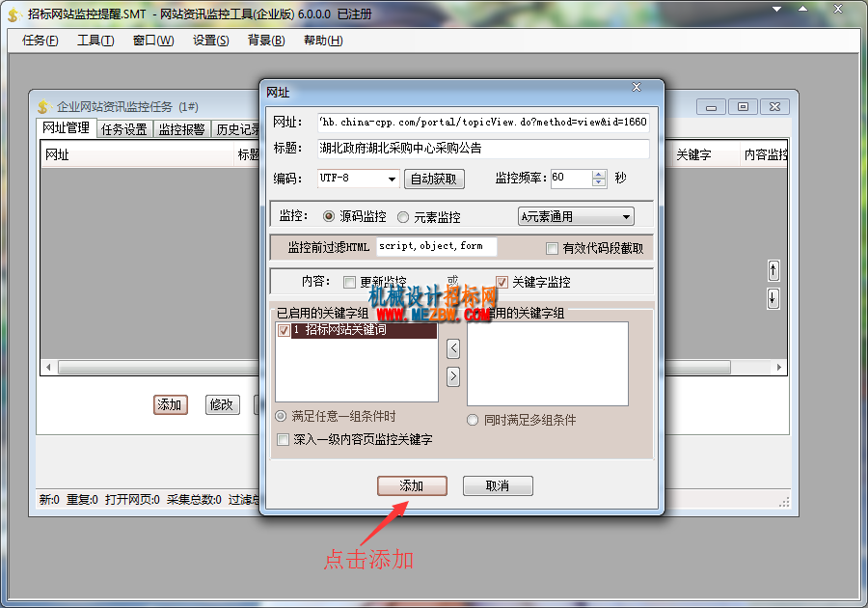Close the 网址 dialog
The width and height of the screenshot is (868, 608).
coord(637,87)
